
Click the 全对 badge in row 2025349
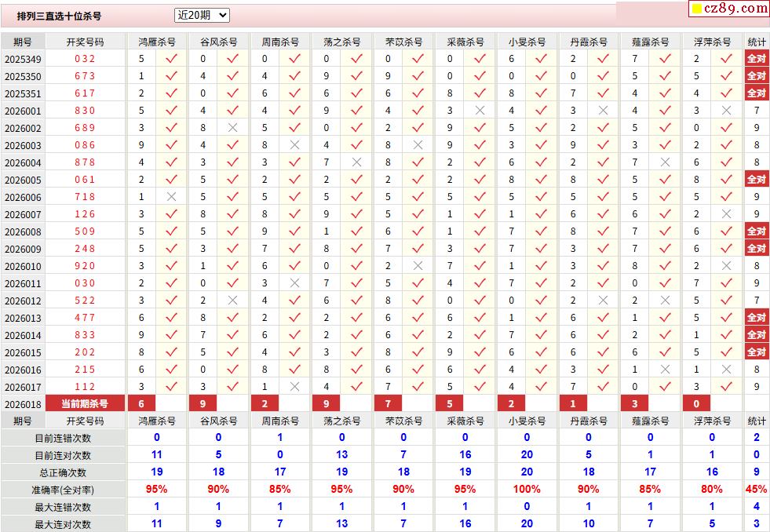point(756,59)
